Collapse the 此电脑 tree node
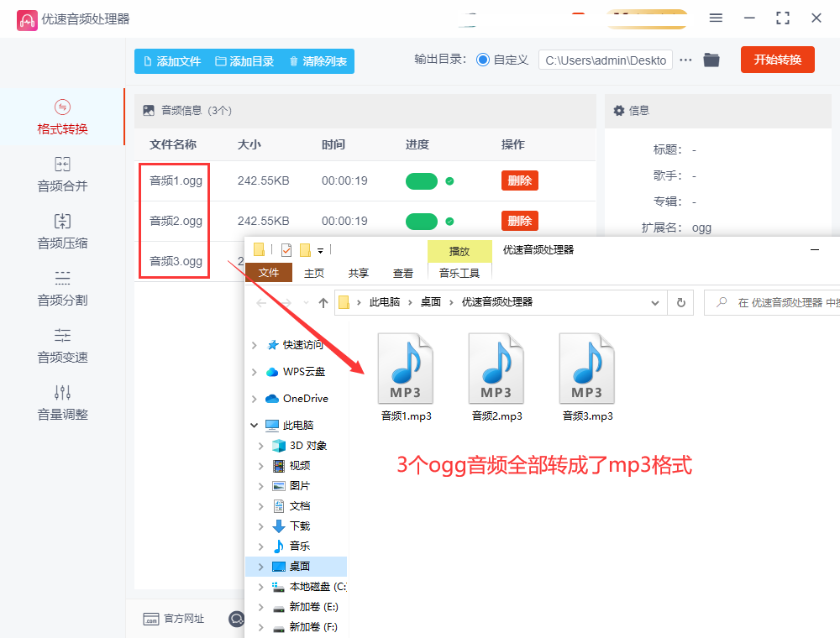Viewport: 840px width, 638px height. pos(254,426)
